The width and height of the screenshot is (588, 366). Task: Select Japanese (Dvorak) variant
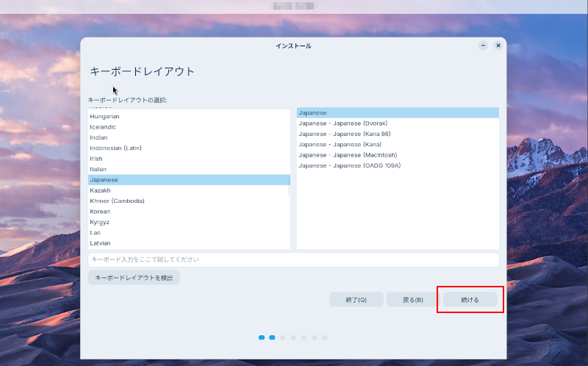pos(343,123)
